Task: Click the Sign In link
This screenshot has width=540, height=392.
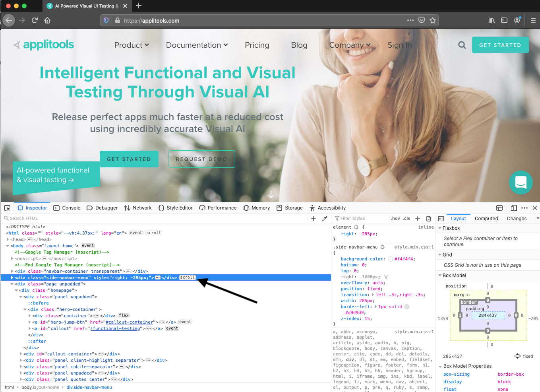Action: pyautogui.click(x=400, y=45)
